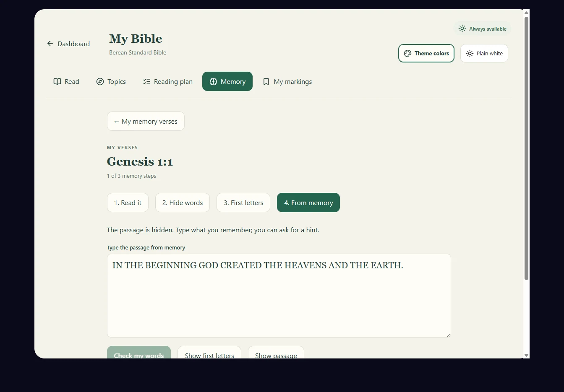Open the My markings tab

point(287,81)
